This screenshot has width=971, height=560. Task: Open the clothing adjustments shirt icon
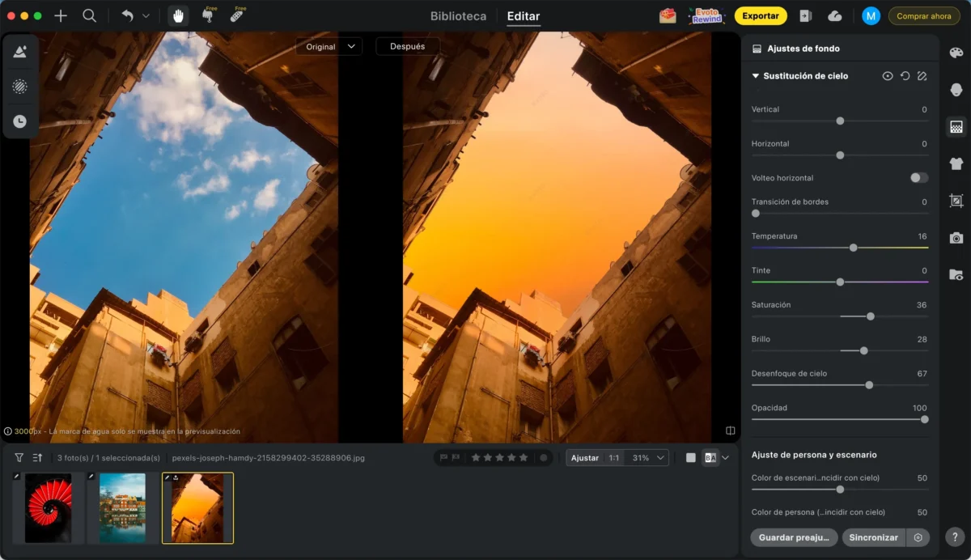point(956,164)
